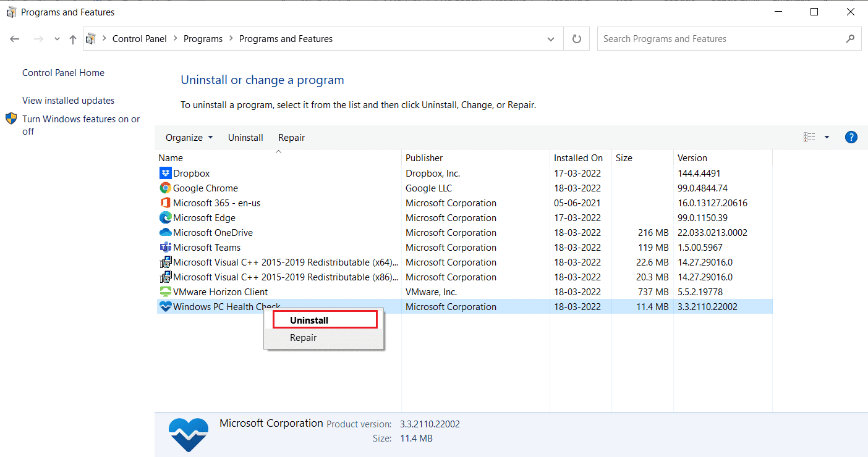This screenshot has width=868, height=457.
Task: Open the Organize dropdown menu
Action: [x=189, y=138]
